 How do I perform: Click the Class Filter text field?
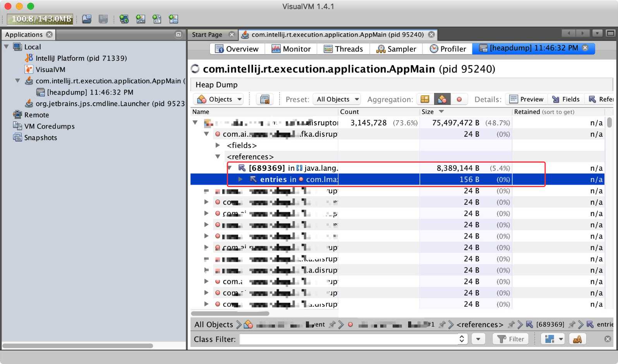point(348,339)
